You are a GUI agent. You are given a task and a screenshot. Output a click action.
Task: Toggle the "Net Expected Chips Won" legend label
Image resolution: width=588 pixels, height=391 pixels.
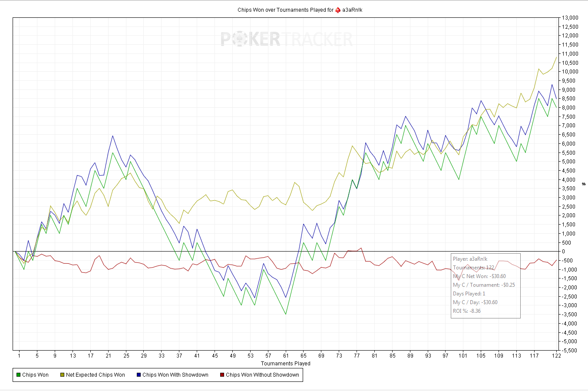pos(96,375)
